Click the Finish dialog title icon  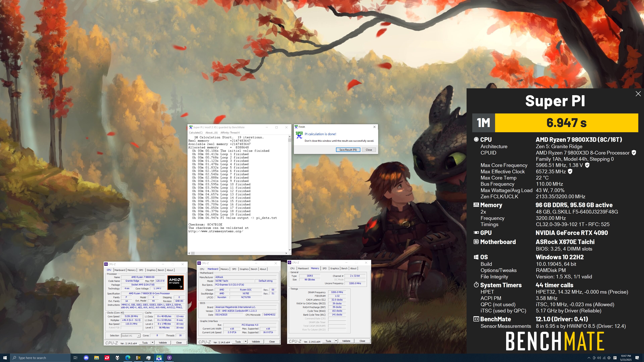(x=296, y=127)
